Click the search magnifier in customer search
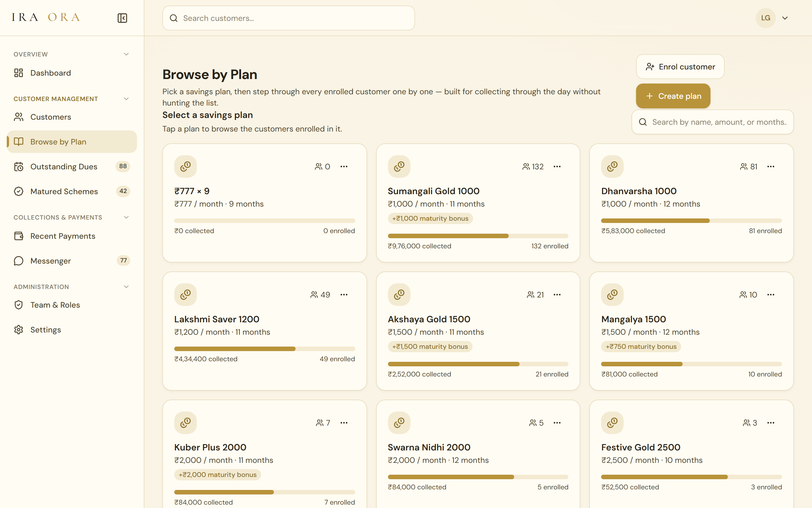The width and height of the screenshot is (812, 508). pyautogui.click(x=173, y=18)
